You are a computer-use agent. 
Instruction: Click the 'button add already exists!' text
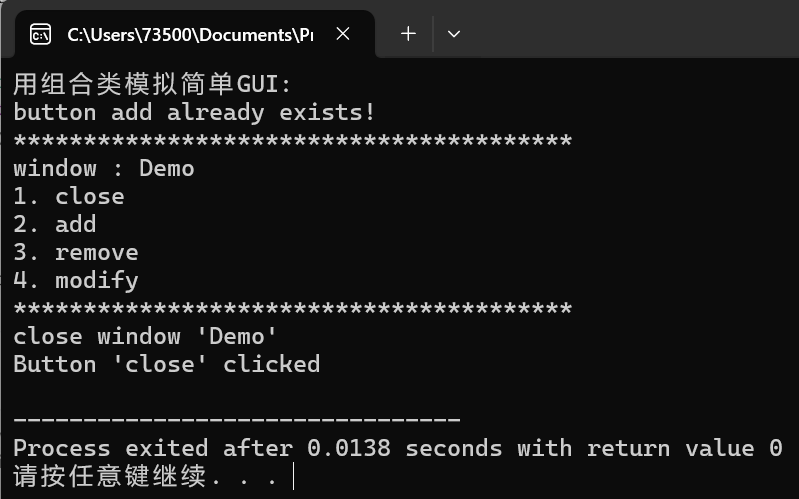[194, 113]
